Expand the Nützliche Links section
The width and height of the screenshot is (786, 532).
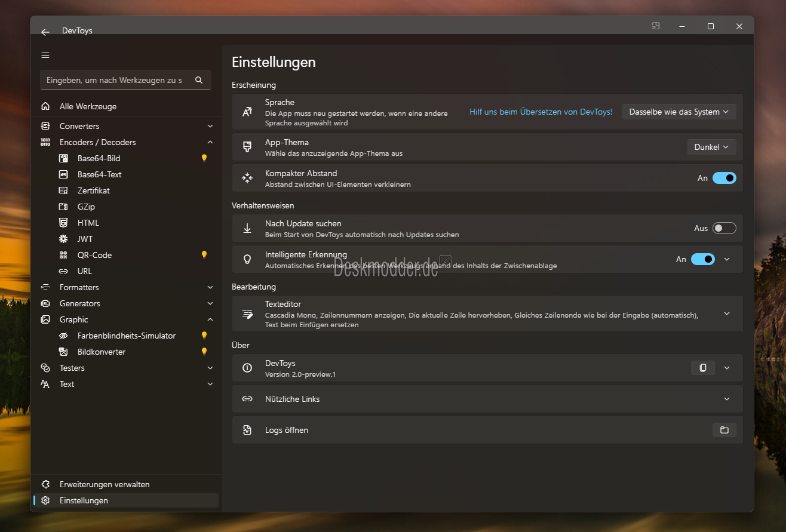click(x=727, y=399)
